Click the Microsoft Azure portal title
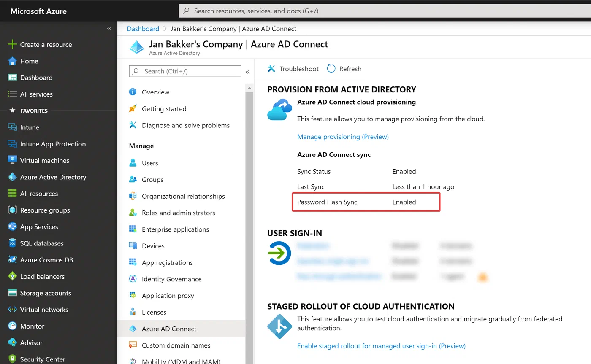Screen dimensions: 591x364 (x=38, y=11)
